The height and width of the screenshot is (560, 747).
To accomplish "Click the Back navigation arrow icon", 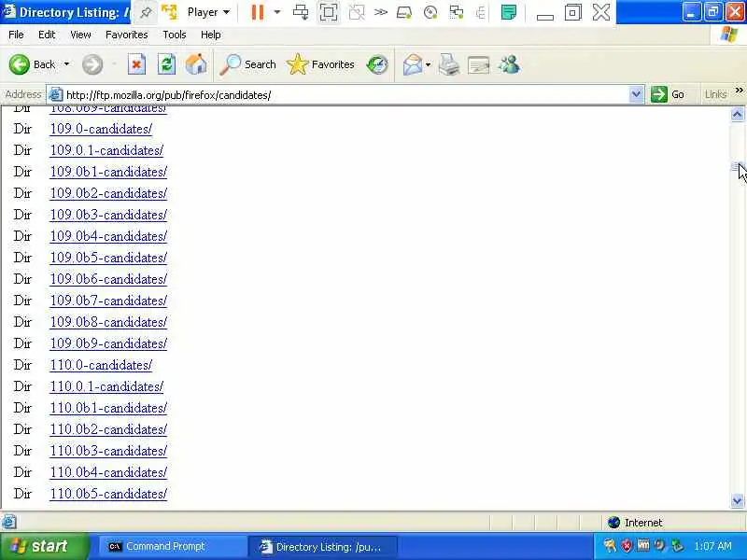I will pos(19,64).
